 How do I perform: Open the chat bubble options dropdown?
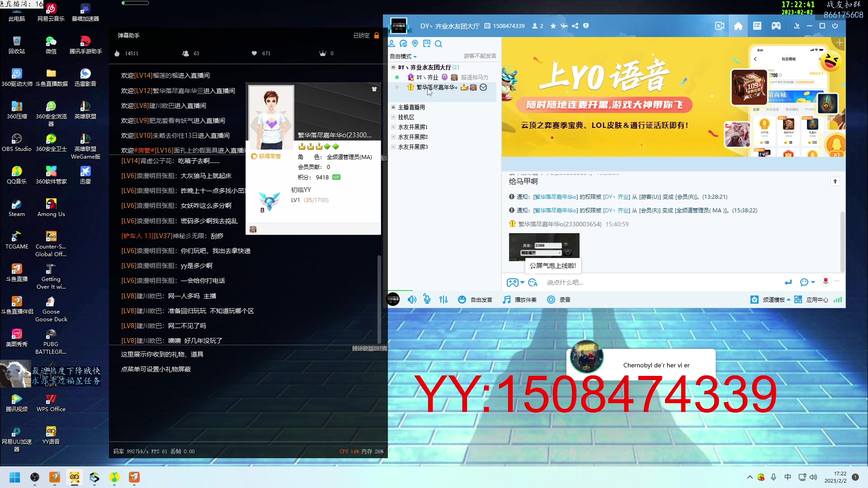[807, 282]
